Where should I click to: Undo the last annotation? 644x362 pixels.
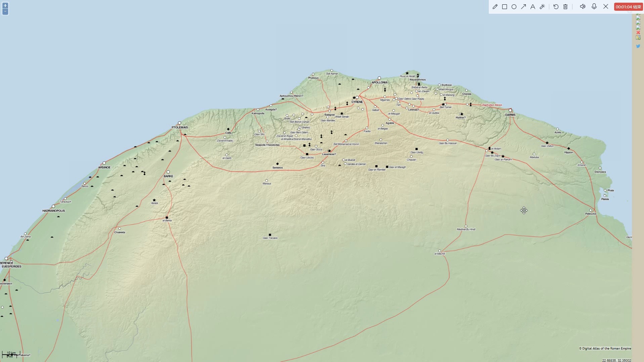(556, 7)
